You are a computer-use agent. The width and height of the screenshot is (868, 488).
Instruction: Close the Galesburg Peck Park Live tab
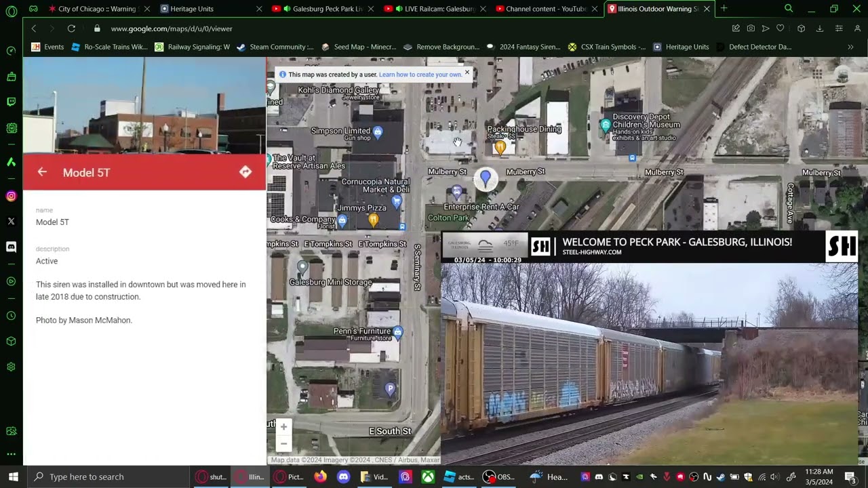(x=372, y=9)
